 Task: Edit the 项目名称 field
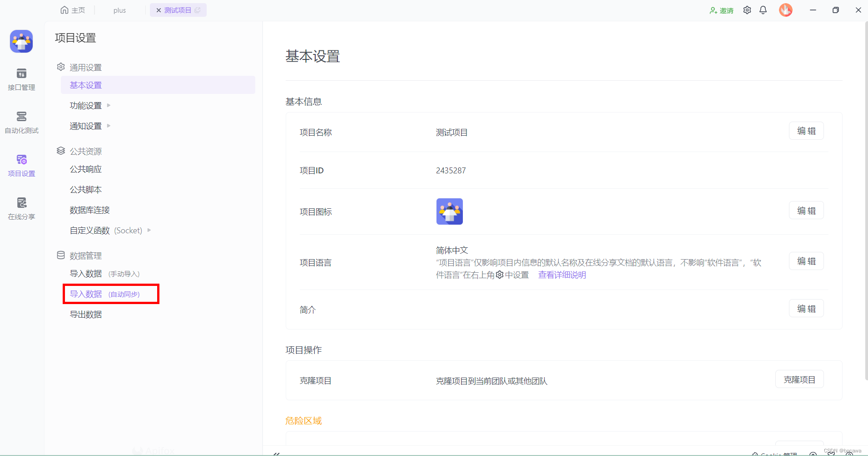pos(806,131)
